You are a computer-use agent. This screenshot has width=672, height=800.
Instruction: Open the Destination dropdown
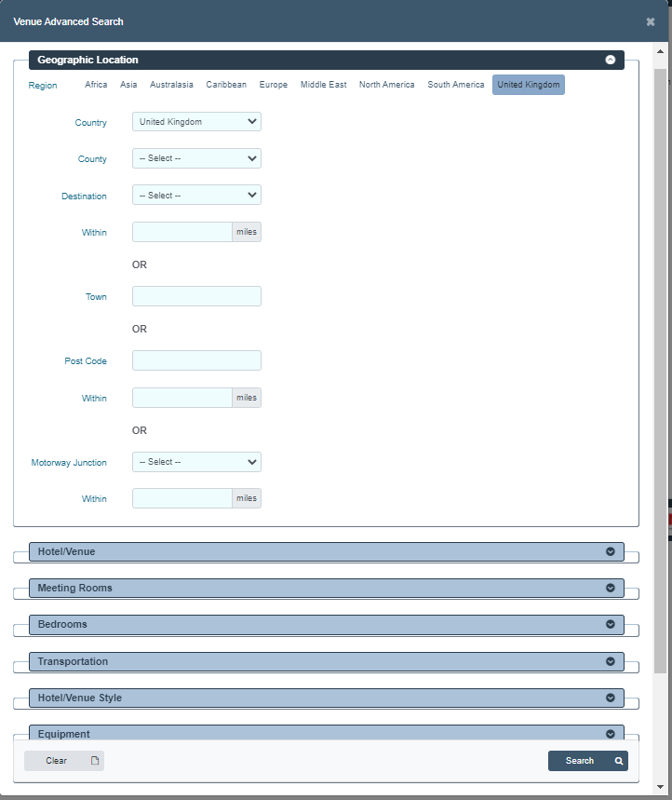[x=196, y=196]
